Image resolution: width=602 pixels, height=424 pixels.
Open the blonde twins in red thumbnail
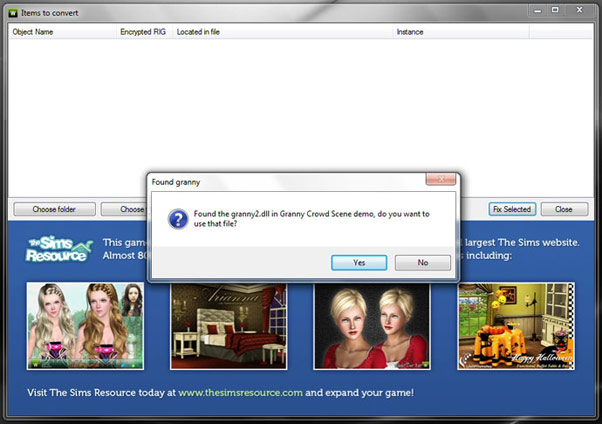[x=371, y=326]
